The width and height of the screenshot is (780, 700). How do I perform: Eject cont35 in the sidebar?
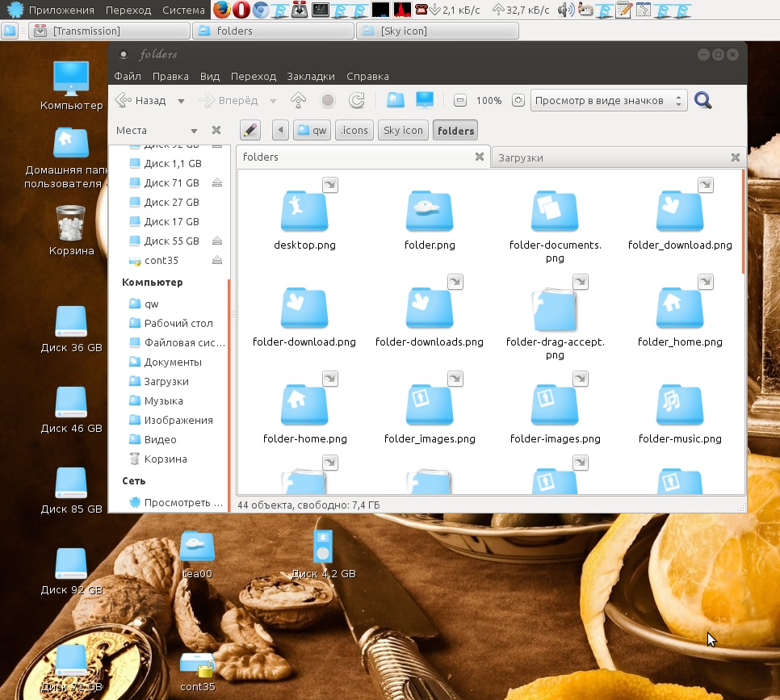pos(217,260)
